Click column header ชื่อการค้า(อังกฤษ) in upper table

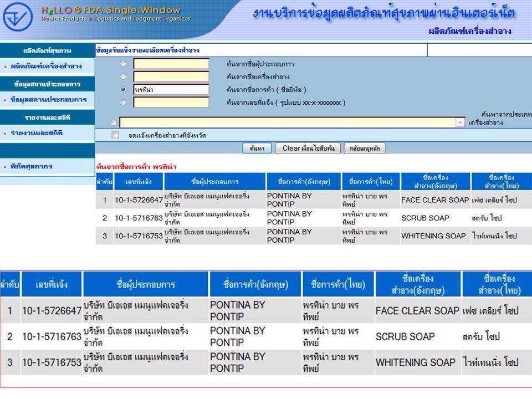pos(304,182)
